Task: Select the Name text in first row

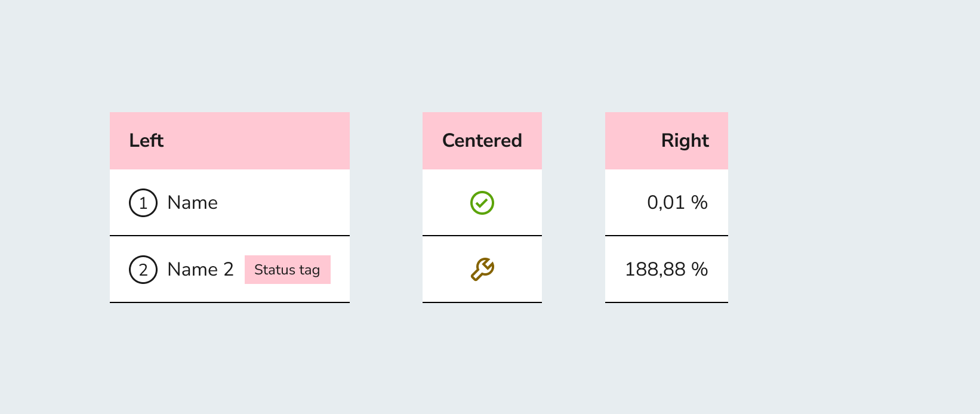Action: (193, 203)
